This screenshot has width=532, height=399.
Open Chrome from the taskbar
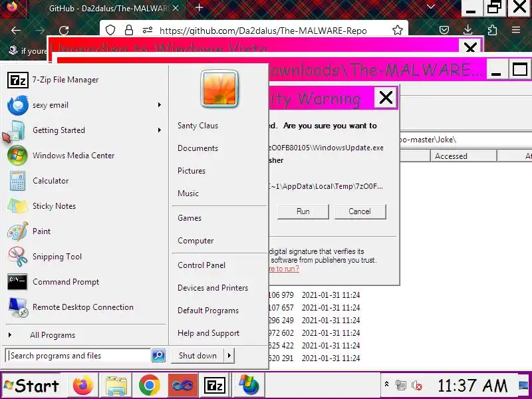click(149, 386)
